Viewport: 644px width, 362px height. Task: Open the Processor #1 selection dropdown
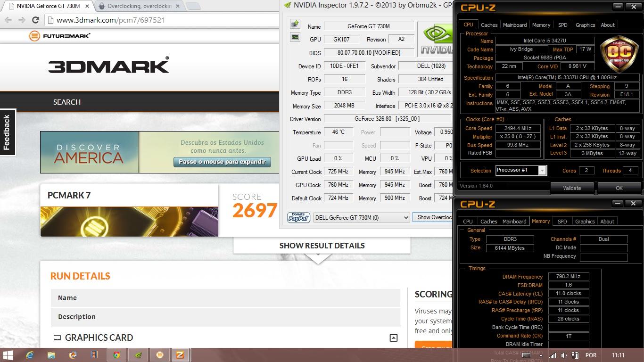tap(521, 170)
